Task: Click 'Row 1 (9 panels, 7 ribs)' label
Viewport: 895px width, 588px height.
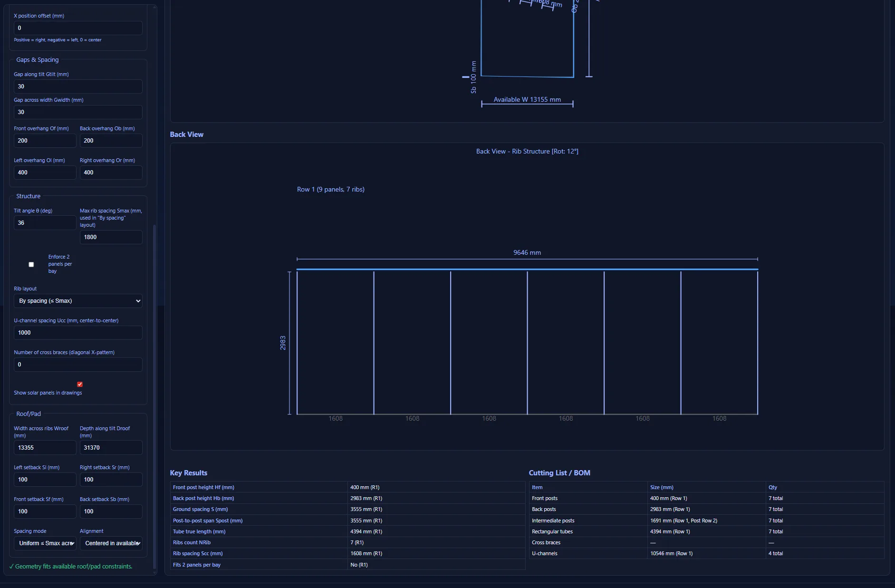Action: 331,189
